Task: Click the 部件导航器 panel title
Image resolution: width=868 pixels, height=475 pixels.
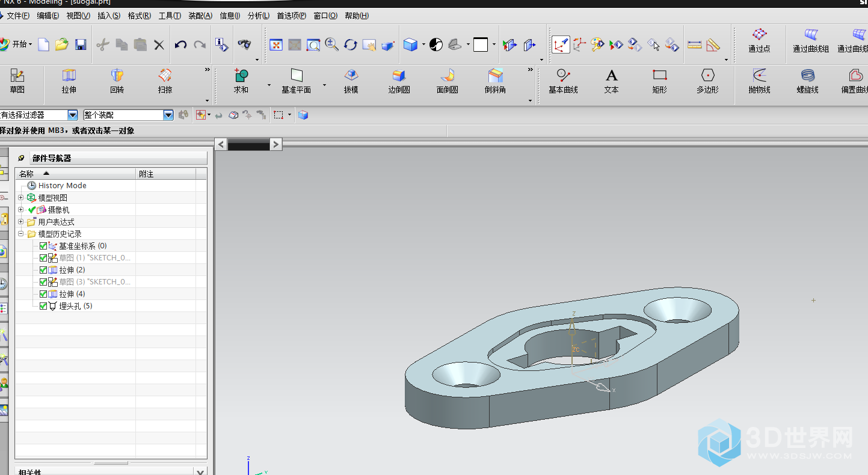Action: tap(52, 158)
